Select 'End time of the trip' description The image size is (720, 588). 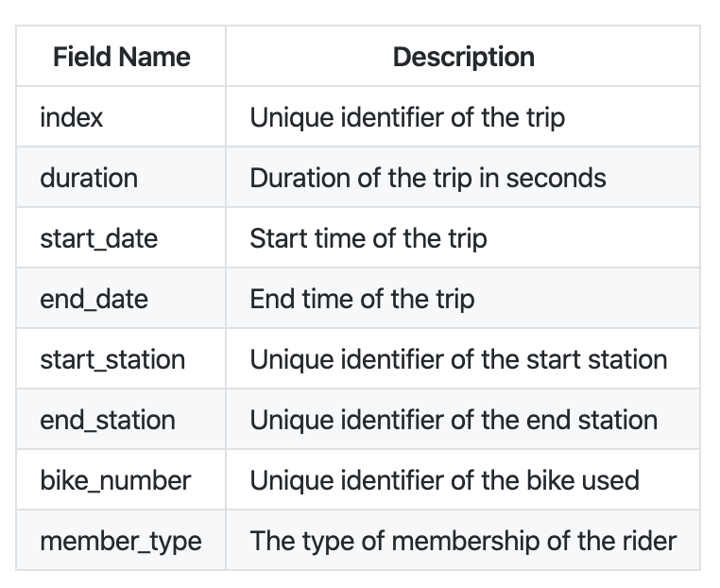pyautogui.click(x=362, y=299)
